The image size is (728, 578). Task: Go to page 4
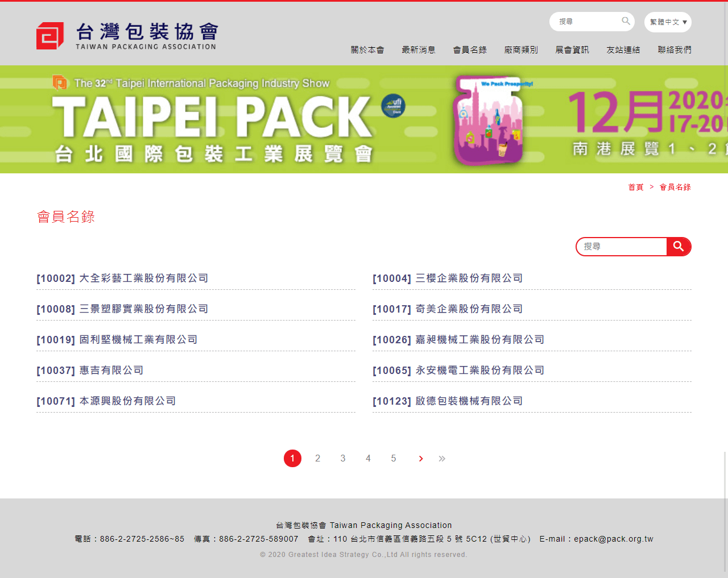pyautogui.click(x=368, y=458)
